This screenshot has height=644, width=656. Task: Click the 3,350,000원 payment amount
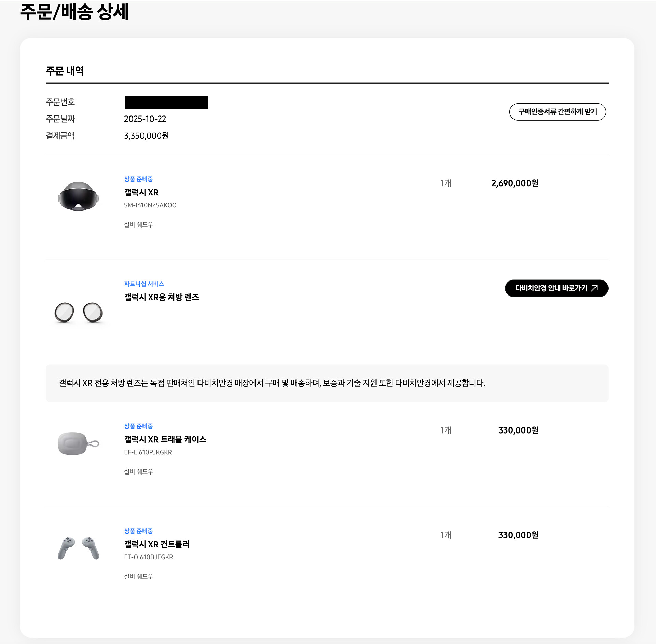[146, 136]
